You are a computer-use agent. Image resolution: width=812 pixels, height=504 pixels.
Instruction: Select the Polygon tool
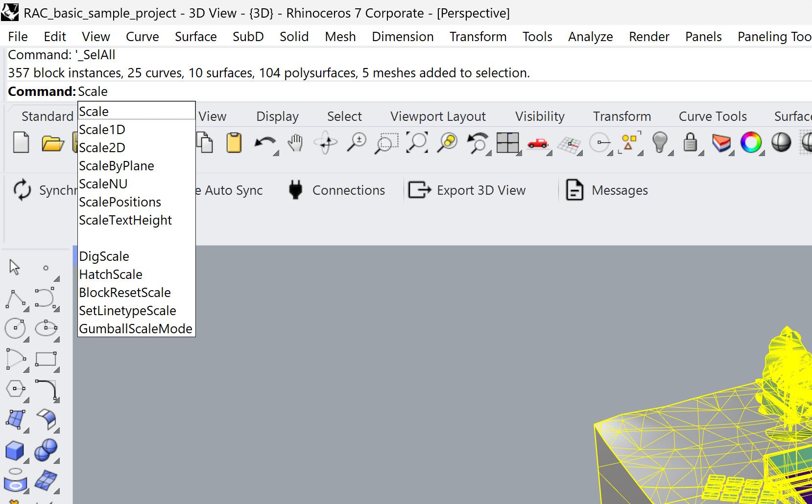(15, 389)
